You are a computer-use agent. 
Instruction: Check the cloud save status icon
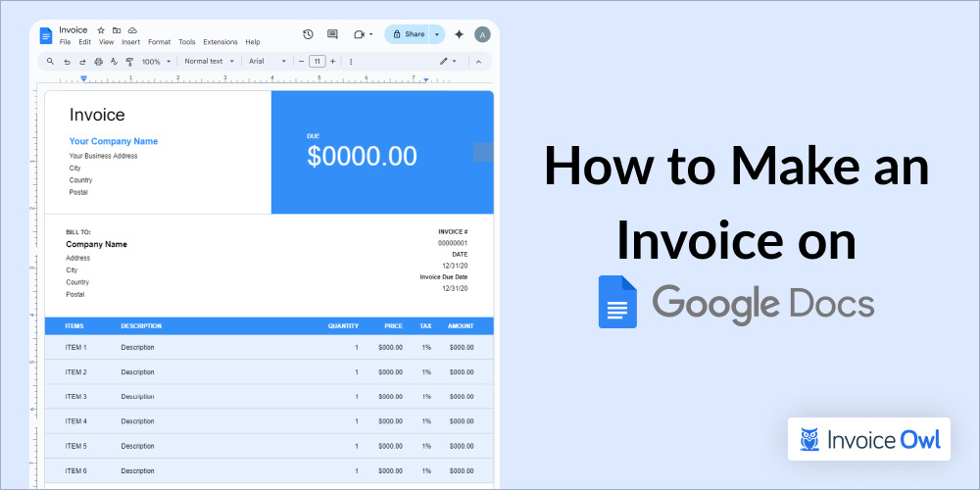pyautogui.click(x=132, y=30)
